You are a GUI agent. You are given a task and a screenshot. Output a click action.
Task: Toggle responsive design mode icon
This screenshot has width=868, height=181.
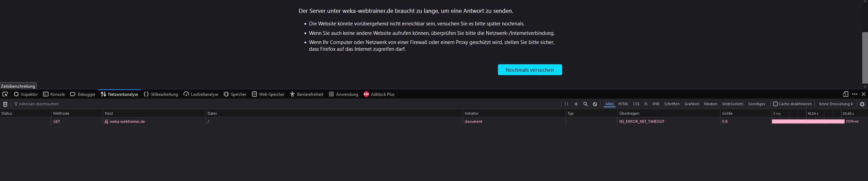pyautogui.click(x=846, y=94)
